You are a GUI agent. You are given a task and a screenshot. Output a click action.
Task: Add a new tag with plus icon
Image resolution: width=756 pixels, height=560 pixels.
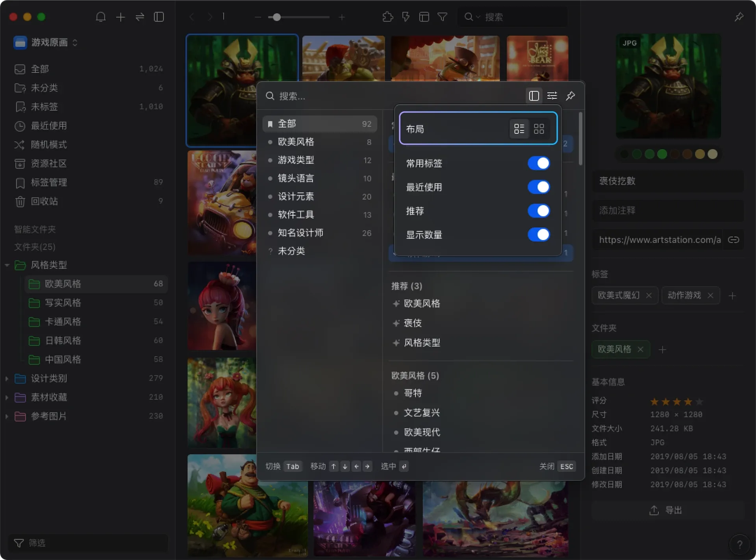pyautogui.click(x=732, y=296)
